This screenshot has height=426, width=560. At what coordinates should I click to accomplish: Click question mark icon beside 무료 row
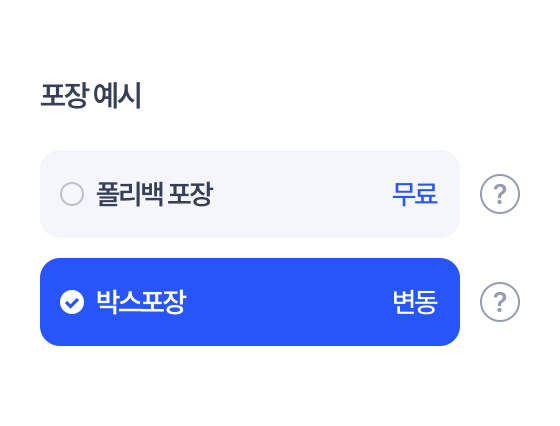coord(500,194)
